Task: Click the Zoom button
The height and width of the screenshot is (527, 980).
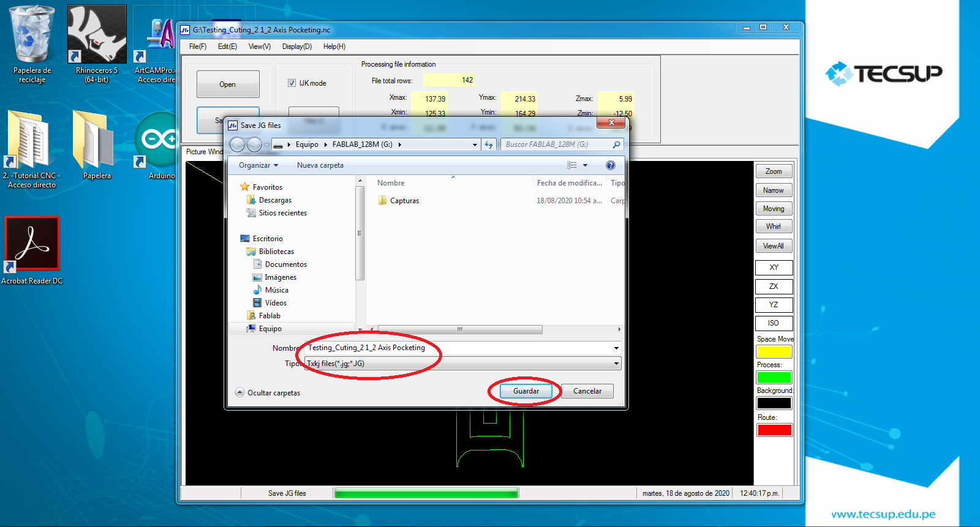Action: 774,171
